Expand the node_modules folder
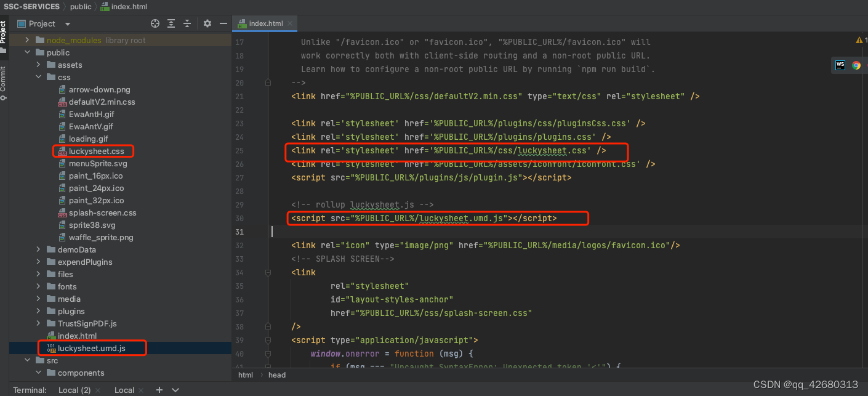The width and height of the screenshot is (868, 396). point(26,40)
